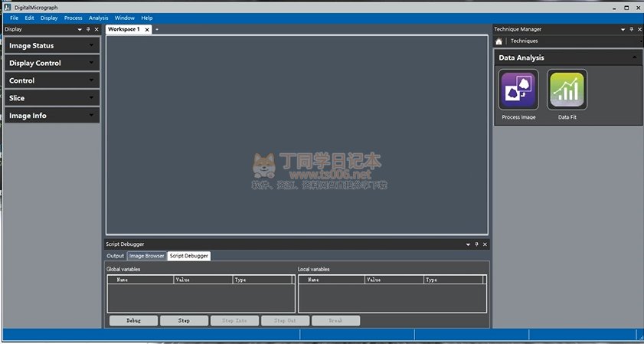
Task: Switch to the Output tab
Action: tap(115, 256)
